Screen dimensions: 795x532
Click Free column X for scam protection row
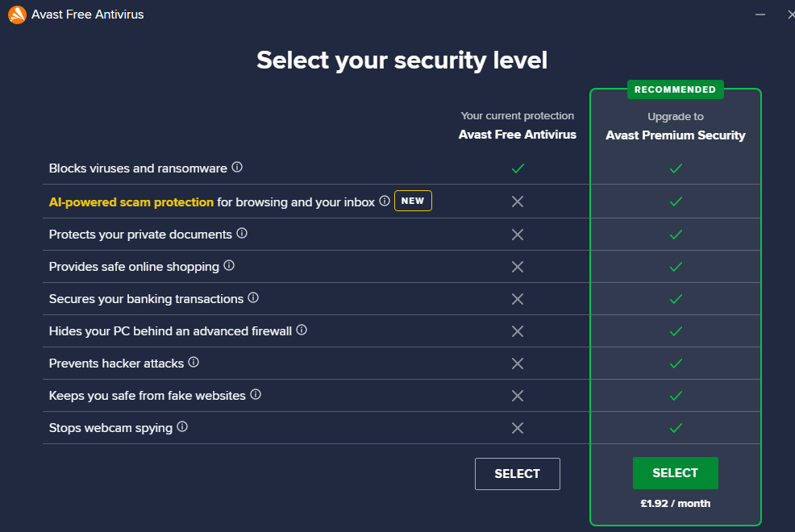point(518,202)
